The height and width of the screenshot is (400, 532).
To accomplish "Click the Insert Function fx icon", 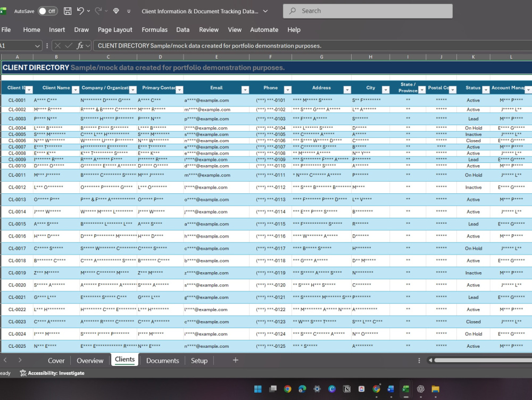I will pyautogui.click(x=80, y=45).
